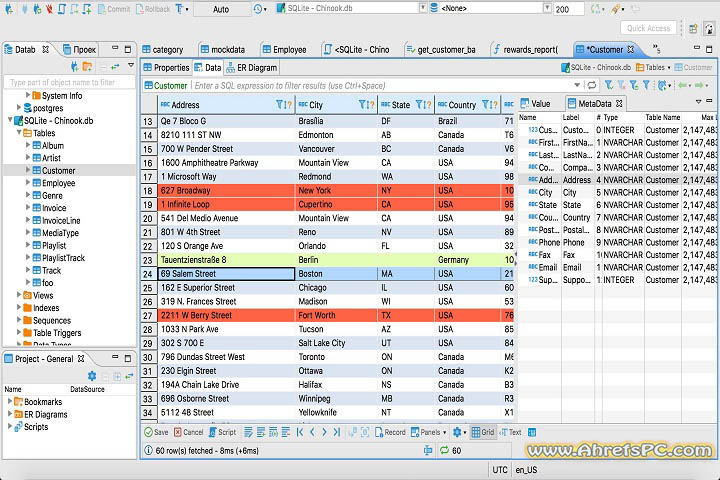The height and width of the screenshot is (480, 720).
Task: Click the object name filter field in navigator
Action: pyautogui.click(x=70, y=82)
